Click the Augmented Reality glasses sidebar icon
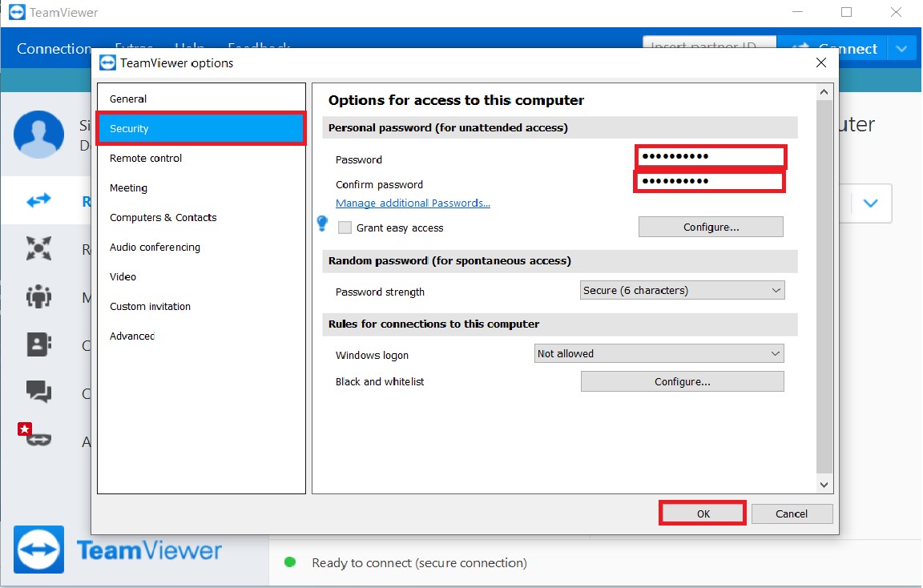 point(35,437)
